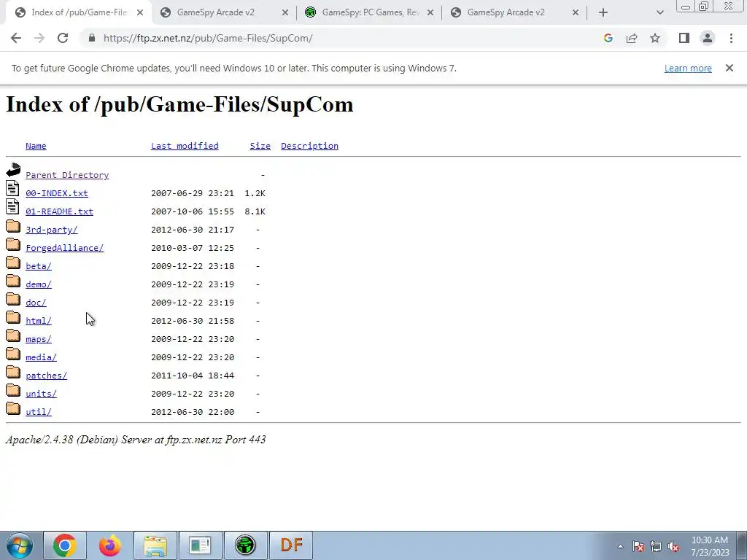Show hidden system tray icons arrow
The width and height of the screenshot is (747, 560).
click(x=620, y=546)
